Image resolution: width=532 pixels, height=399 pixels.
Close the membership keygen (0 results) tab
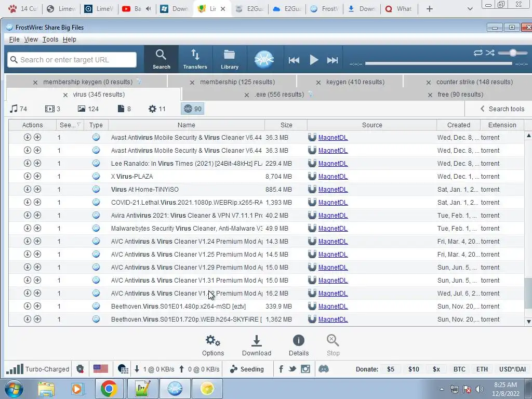tap(35, 83)
